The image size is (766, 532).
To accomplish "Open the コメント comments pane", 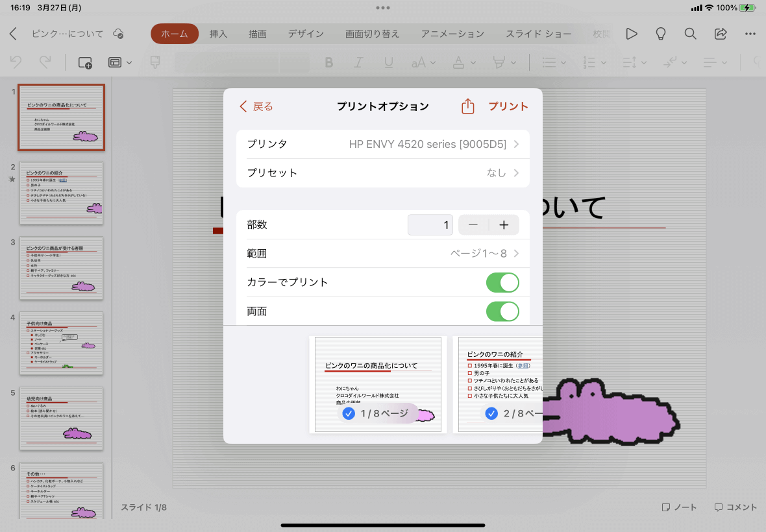I will [x=735, y=507].
